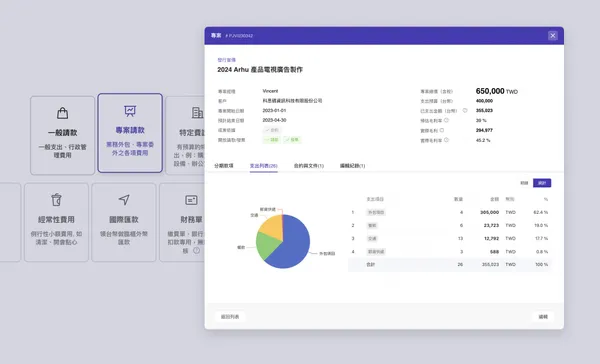This screenshot has width=600, height=364.
Task: Click the amount "23,723" in table row 2
Action: 491,225
